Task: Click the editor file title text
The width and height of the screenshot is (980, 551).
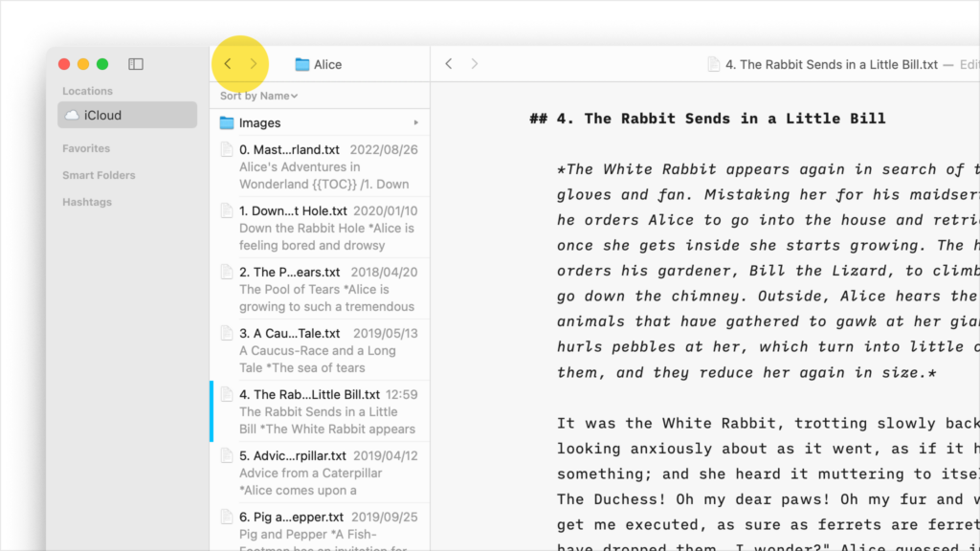Action: (x=832, y=64)
